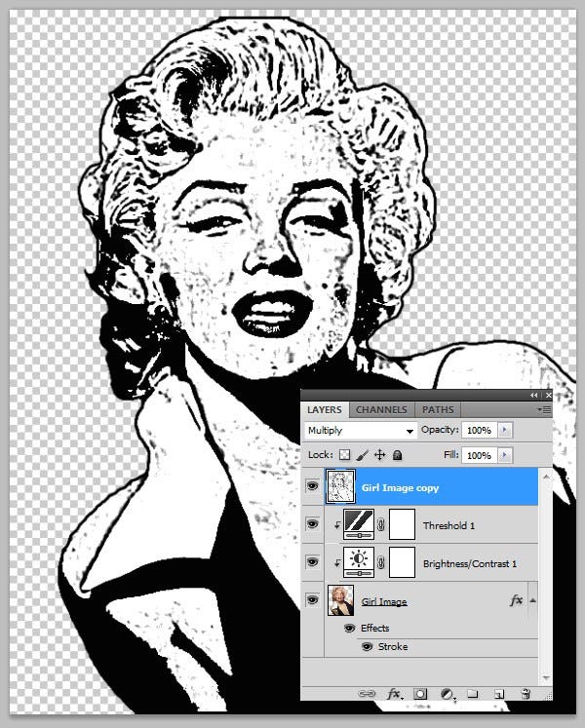Click layer list scrollbar down arrow

(546, 678)
